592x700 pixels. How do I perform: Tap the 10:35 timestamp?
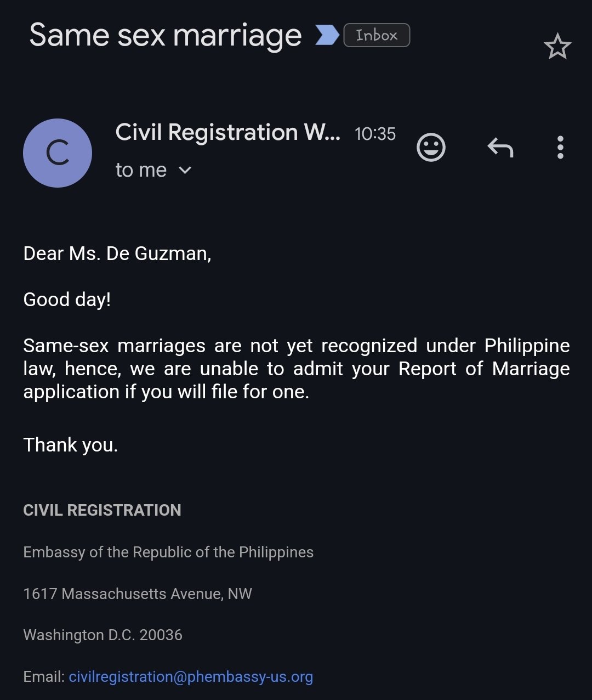[375, 134]
